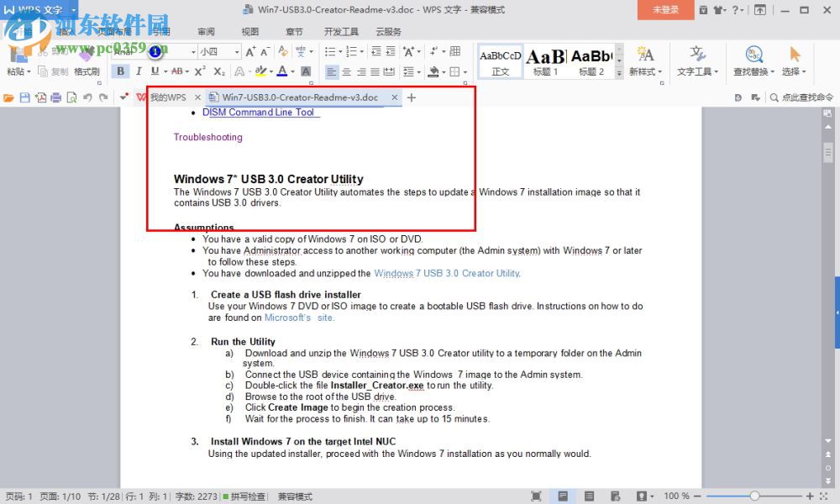
Task: Select page layout view in status bar
Action: pos(563,496)
